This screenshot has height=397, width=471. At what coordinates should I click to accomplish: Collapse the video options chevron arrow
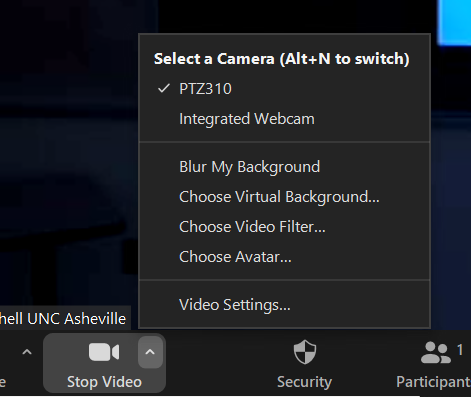click(x=150, y=352)
